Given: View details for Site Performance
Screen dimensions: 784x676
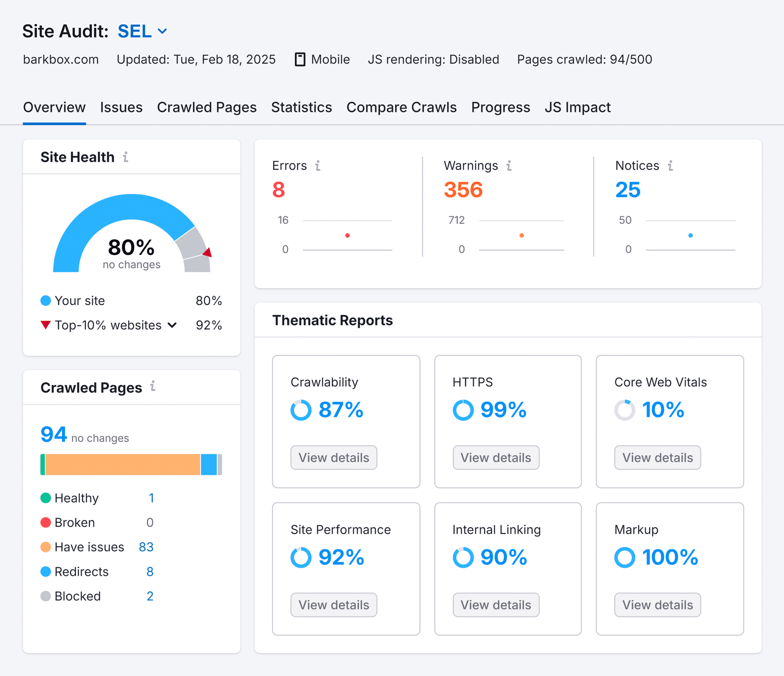Looking at the screenshot, I should coord(334,605).
